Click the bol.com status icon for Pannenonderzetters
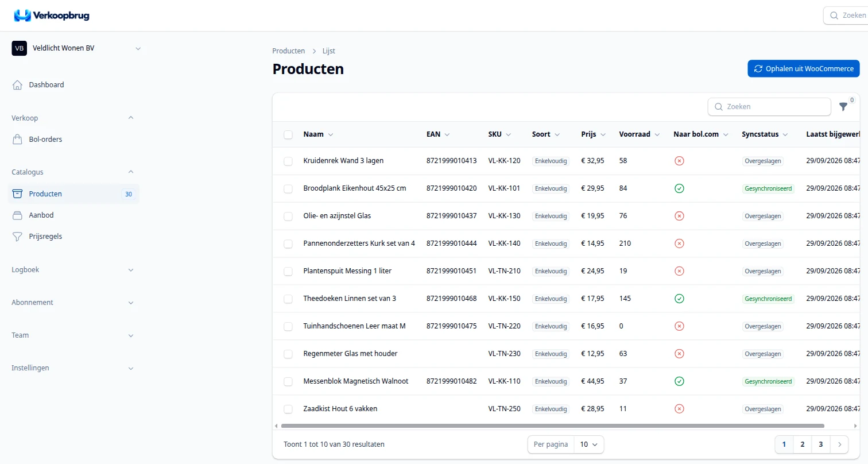Screen dimensions: 868x464 coord(679,243)
